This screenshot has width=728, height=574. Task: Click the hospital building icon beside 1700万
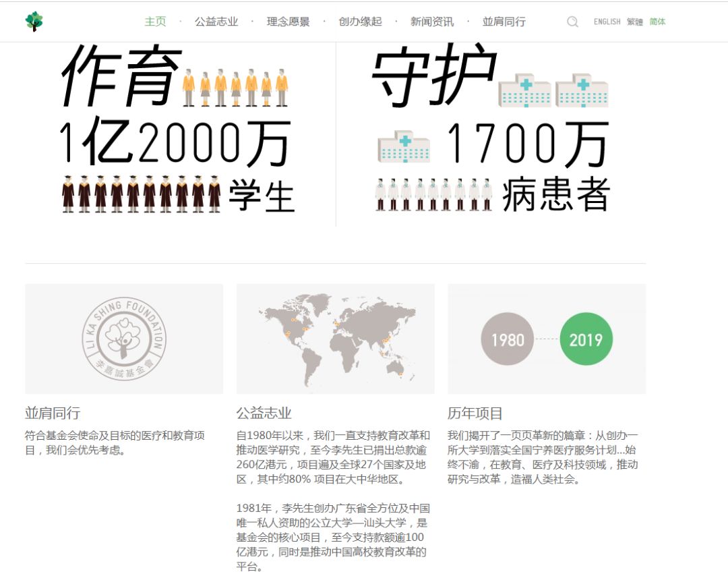pyautogui.click(x=404, y=147)
